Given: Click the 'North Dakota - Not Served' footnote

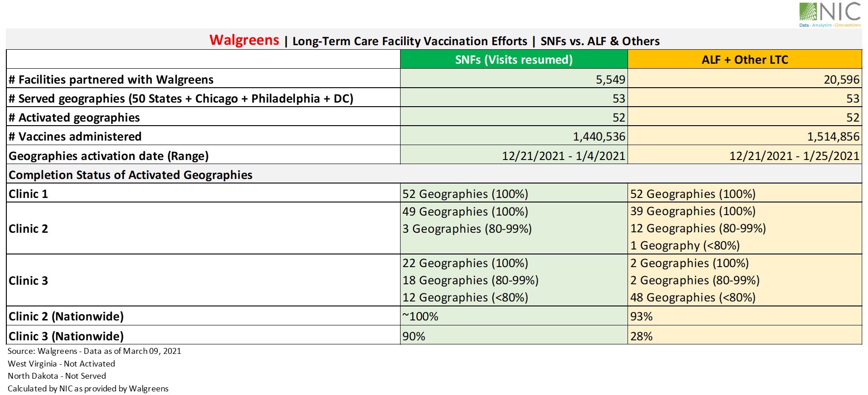Looking at the screenshot, I should [x=57, y=376].
